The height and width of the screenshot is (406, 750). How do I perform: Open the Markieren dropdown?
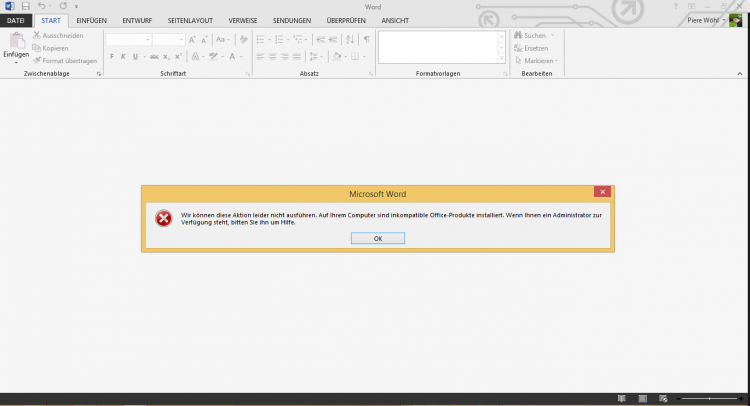[537, 61]
